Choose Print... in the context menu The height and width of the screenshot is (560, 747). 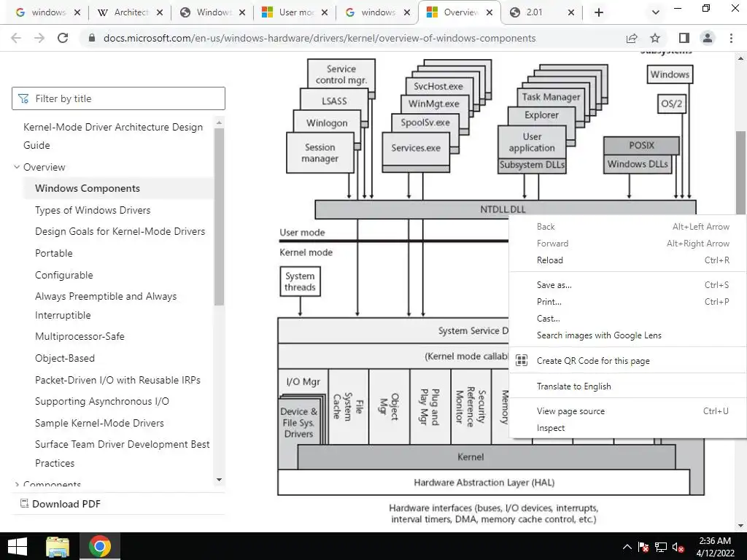[627, 301]
